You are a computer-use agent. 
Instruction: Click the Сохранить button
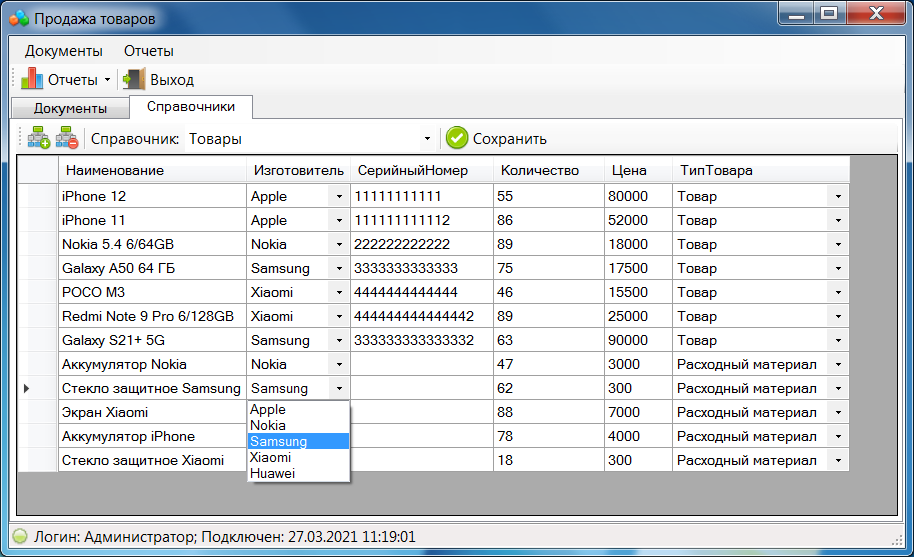pos(497,139)
